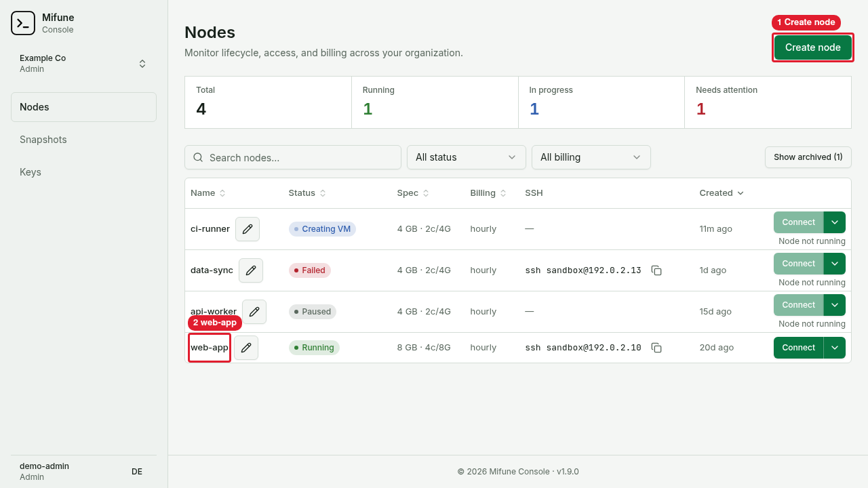Expand the api-worker Connect options arrow
This screenshot has width=868, height=488.
click(x=835, y=305)
